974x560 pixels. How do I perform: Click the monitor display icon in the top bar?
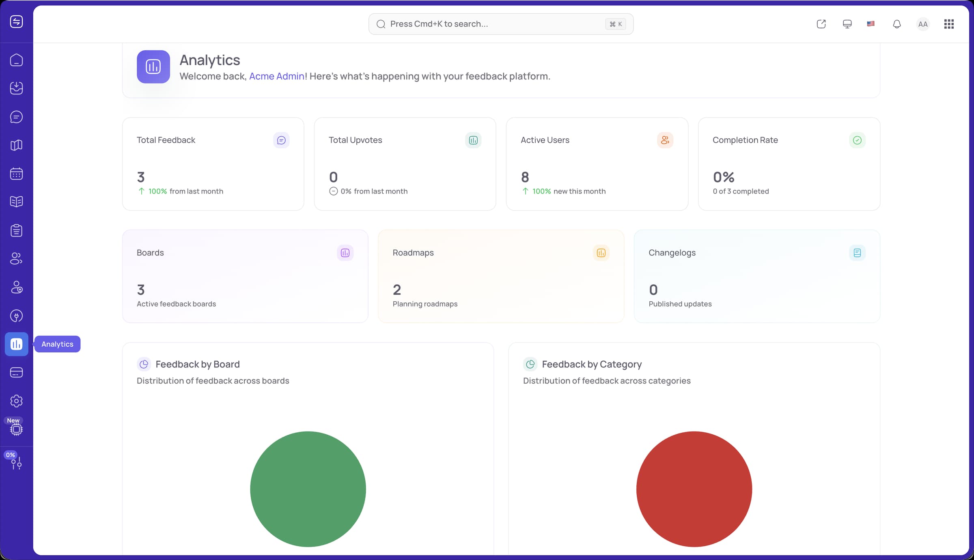point(847,24)
